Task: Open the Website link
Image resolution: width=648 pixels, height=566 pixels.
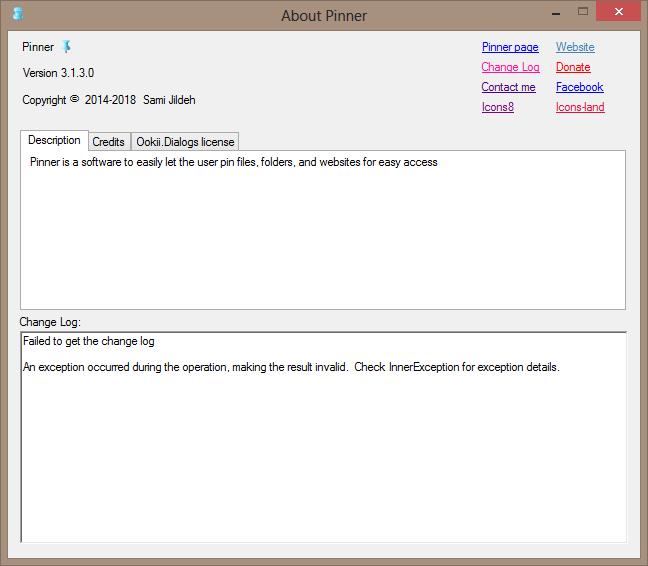Action: click(575, 47)
